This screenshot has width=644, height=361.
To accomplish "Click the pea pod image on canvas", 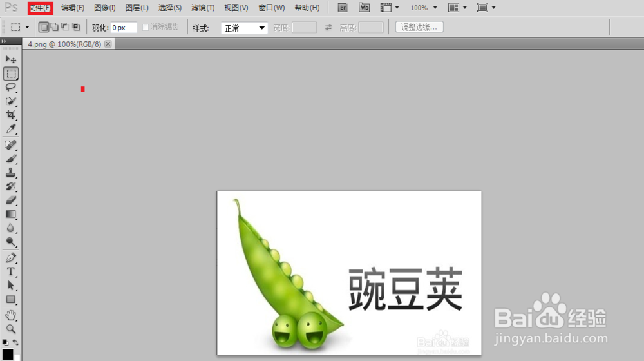I will coord(287,275).
